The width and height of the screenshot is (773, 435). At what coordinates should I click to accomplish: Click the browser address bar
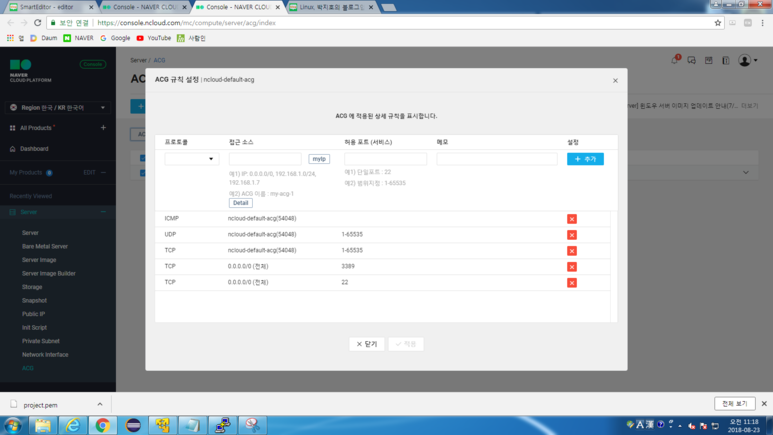(x=385, y=23)
